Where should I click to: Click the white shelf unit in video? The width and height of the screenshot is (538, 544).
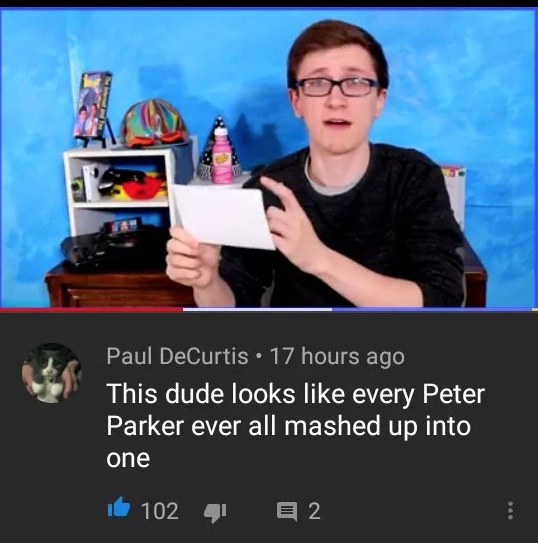pos(120,189)
